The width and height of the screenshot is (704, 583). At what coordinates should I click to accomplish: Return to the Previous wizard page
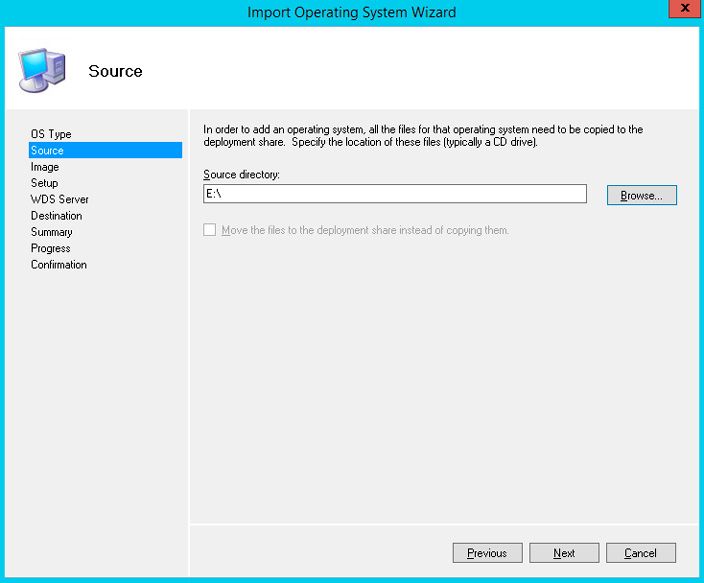coord(487,553)
